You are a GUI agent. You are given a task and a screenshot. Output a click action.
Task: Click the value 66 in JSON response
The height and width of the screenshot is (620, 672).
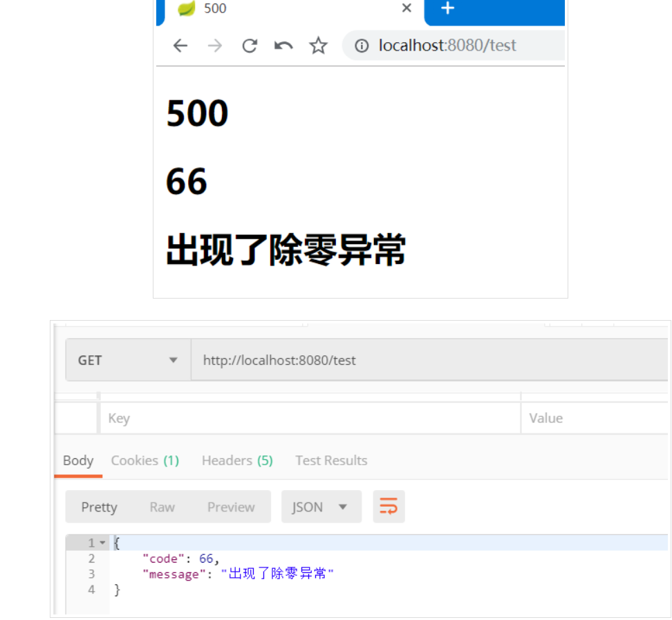[x=206, y=558]
